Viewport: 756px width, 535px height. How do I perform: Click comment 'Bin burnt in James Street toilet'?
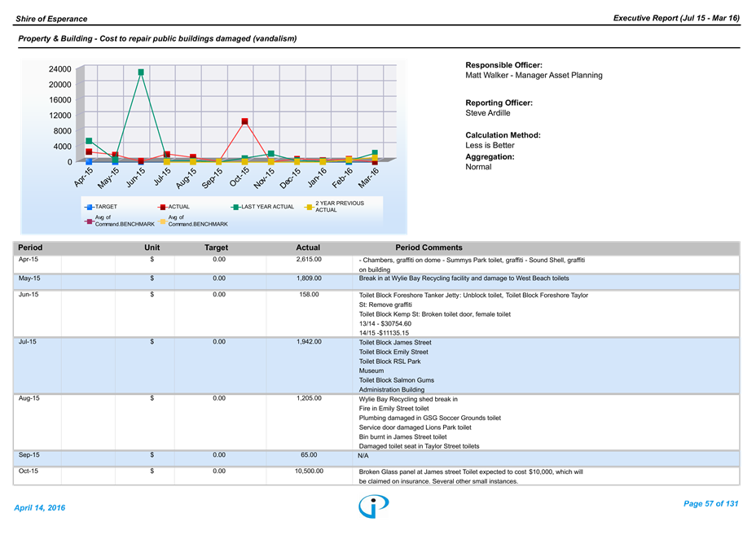point(402,436)
